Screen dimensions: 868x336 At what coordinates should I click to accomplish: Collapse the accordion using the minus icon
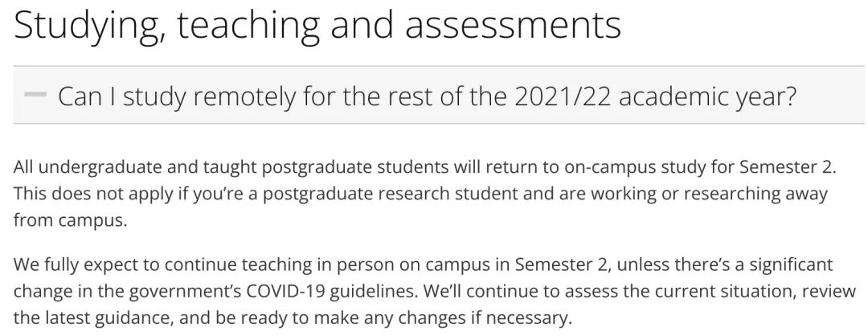(35, 95)
